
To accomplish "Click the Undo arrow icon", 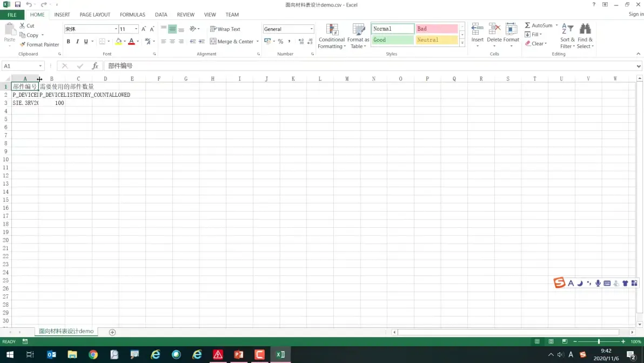I will (29, 4).
